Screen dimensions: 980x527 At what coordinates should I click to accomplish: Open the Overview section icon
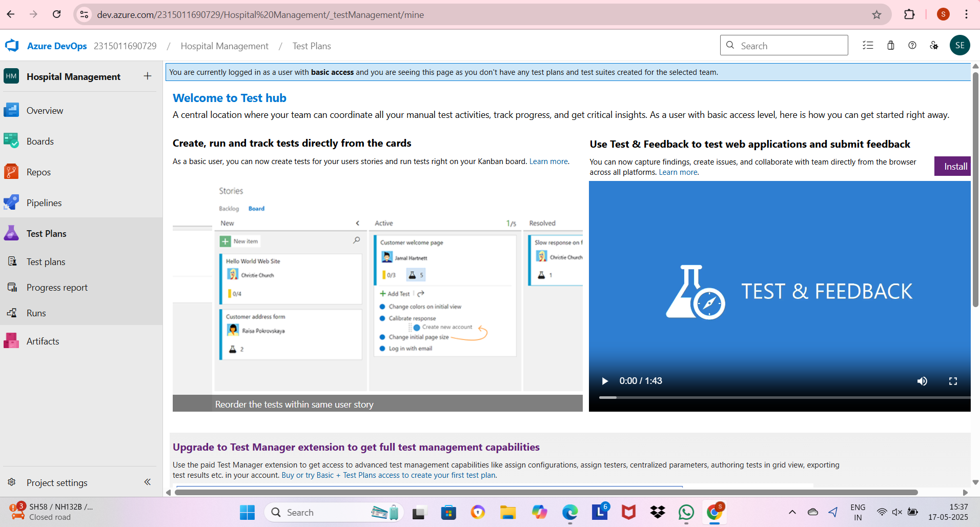(11, 110)
